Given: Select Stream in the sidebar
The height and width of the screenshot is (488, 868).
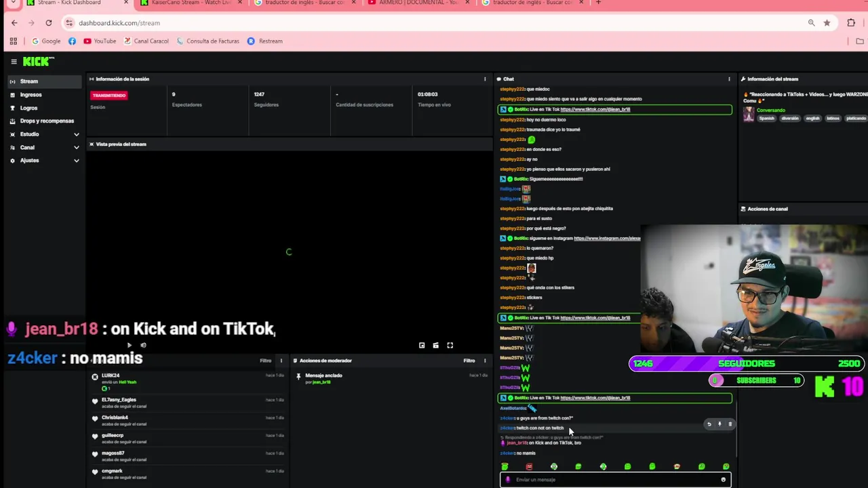Looking at the screenshot, I should coord(45,81).
